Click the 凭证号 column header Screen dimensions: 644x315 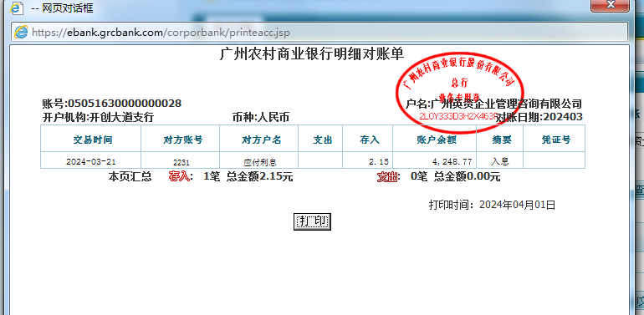(x=554, y=140)
